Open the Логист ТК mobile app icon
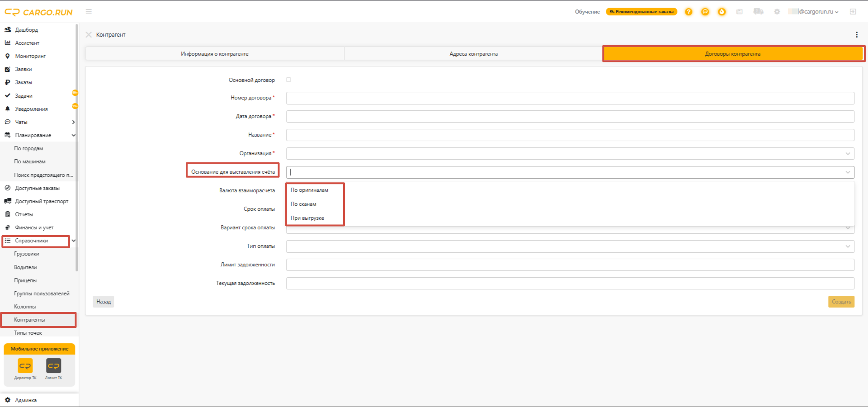The width and height of the screenshot is (868, 407). 54,366
